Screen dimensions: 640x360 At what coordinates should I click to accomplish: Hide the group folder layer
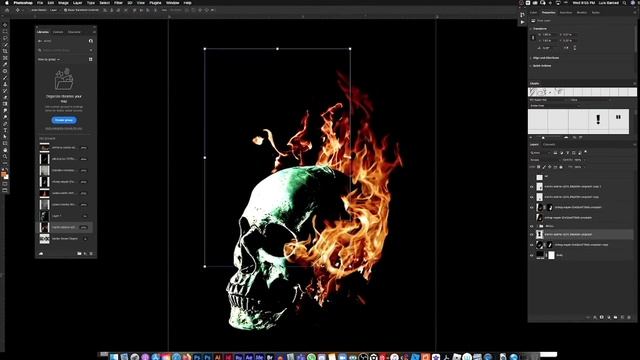click(532, 226)
